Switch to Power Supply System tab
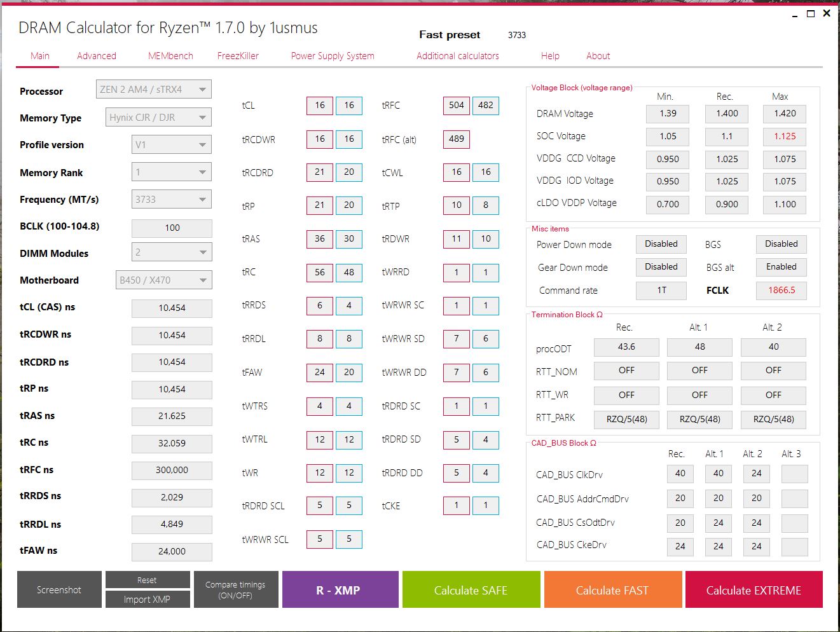This screenshot has height=632, width=840. (333, 56)
